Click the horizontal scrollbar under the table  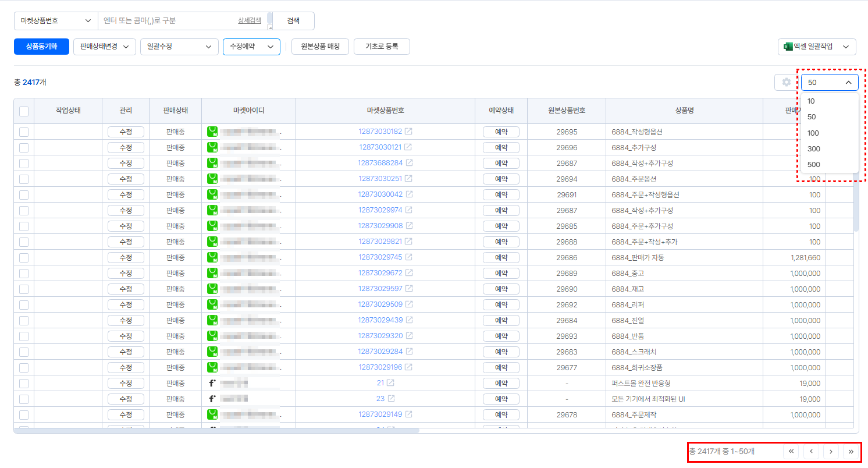pyautogui.click(x=215, y=431)
